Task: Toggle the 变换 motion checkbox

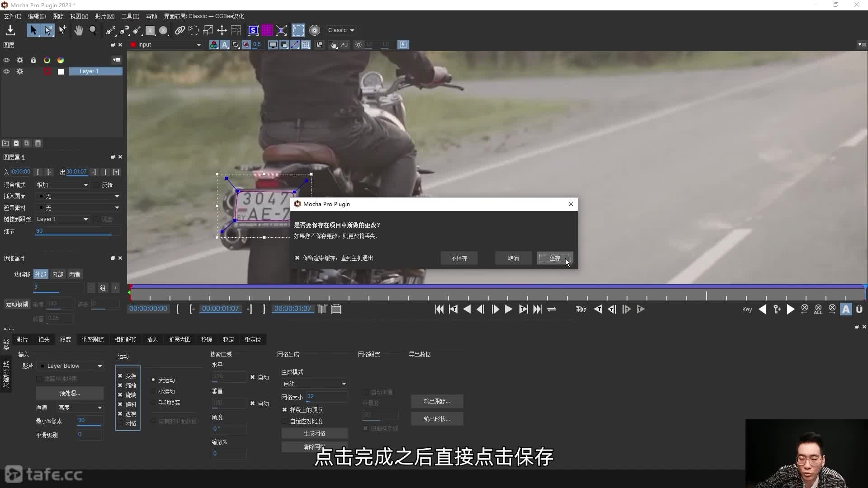Action: point(120,376)
